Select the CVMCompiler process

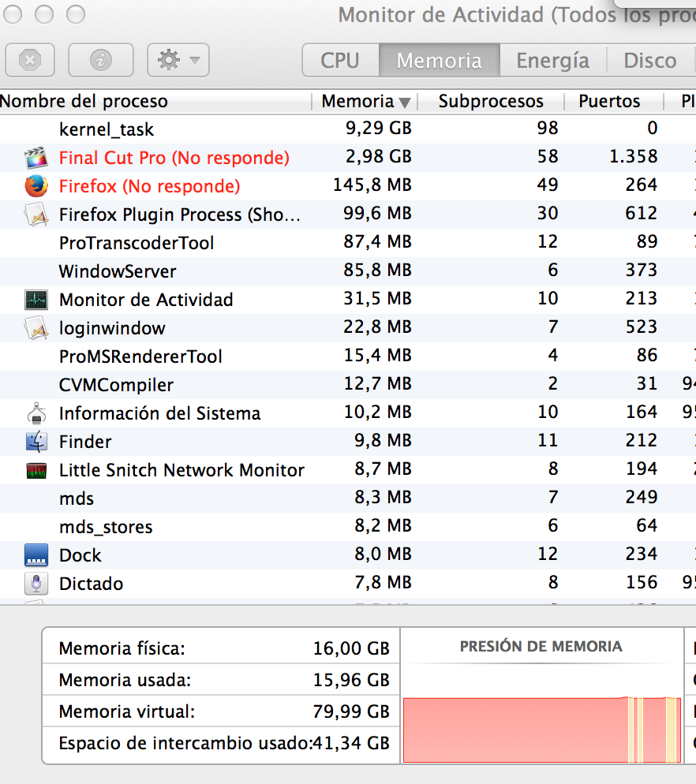(x=116, y=385)
